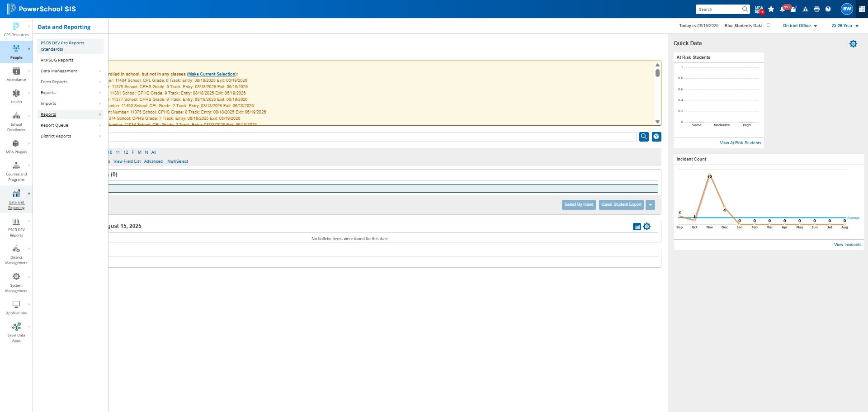The image size is (868, 412).
Task: Open the District Office school dropdown
Action: pos(800,26)
